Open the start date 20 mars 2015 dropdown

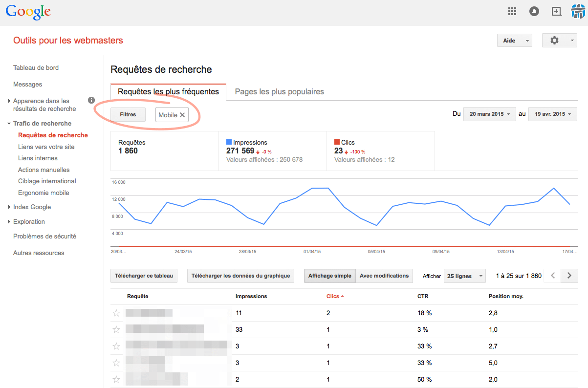tap(489, 114)
